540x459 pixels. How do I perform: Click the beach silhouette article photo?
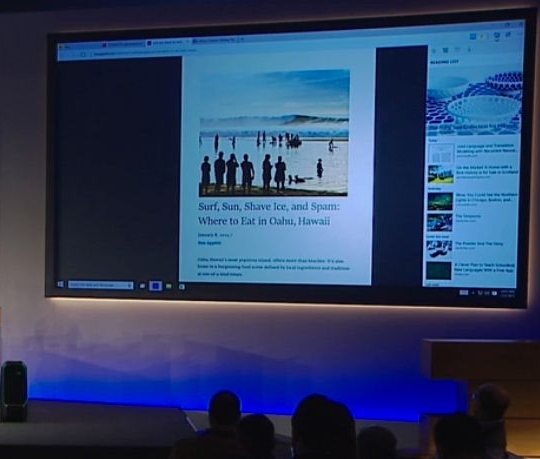tap(274, 133)
